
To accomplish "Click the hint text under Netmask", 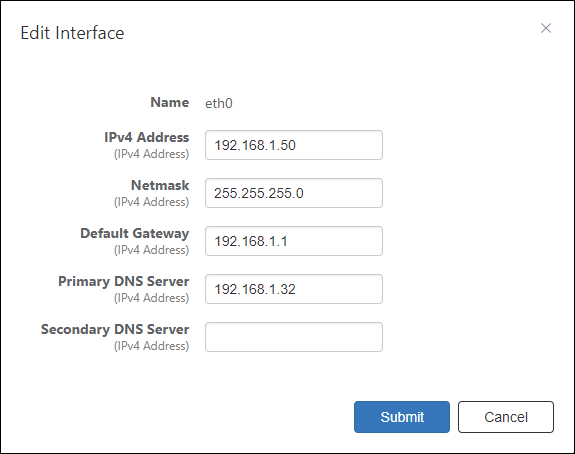I will 151,202.
